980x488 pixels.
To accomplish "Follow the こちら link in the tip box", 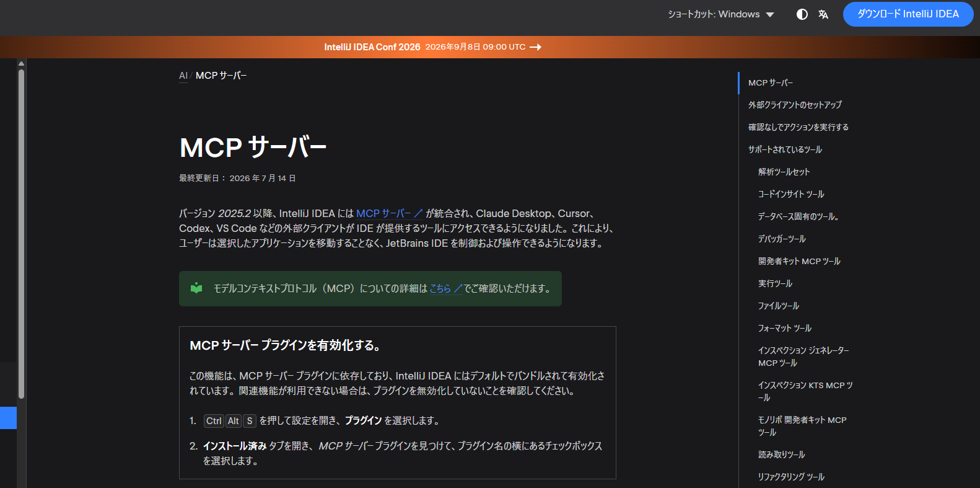I will (x=446, y=288).
